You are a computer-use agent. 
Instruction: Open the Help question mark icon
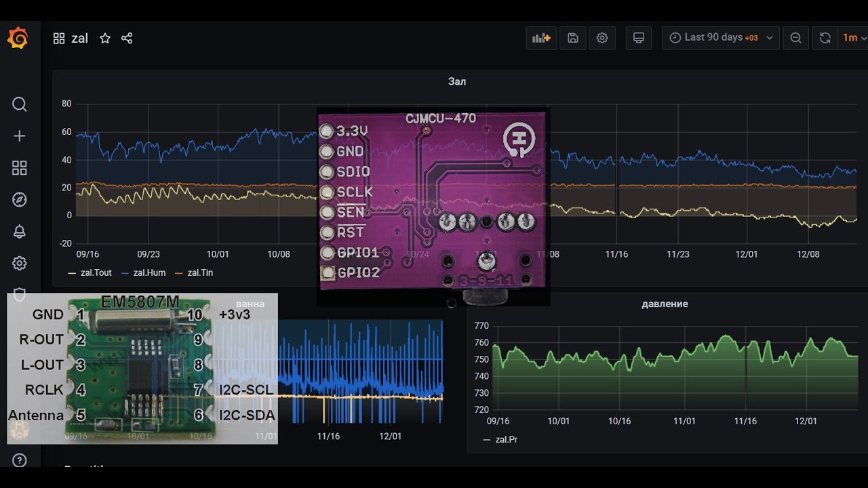pos(20,460)
